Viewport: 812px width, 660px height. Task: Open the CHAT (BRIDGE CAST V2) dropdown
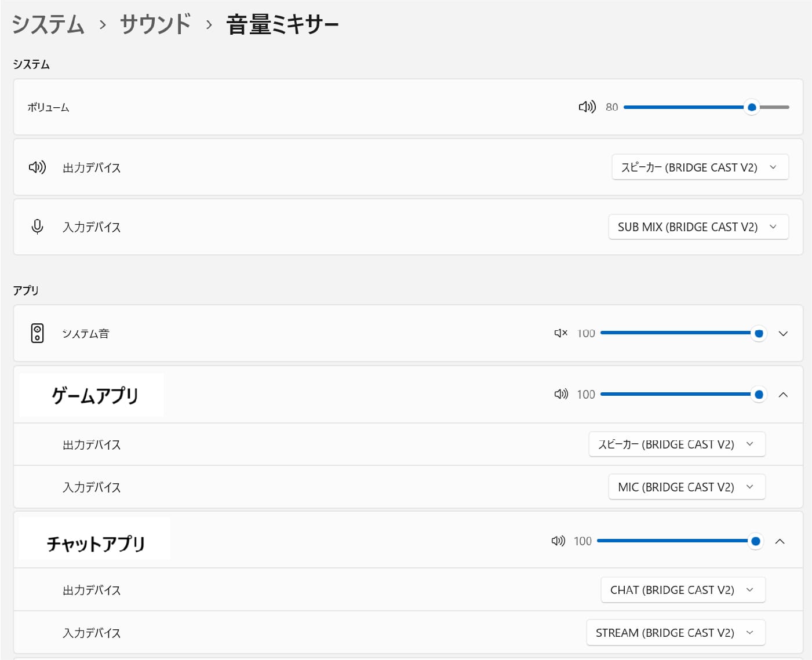pyautogui.click(x=683, y=590)
